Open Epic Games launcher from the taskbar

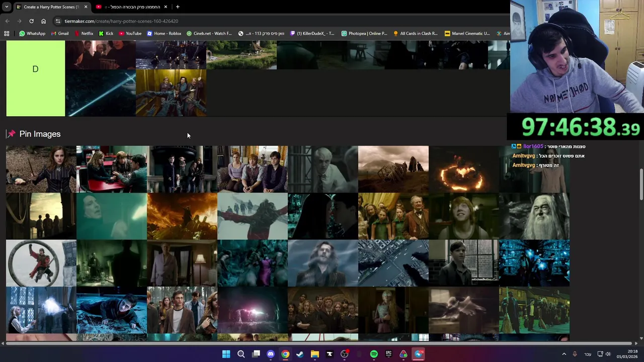pos(388,354)
